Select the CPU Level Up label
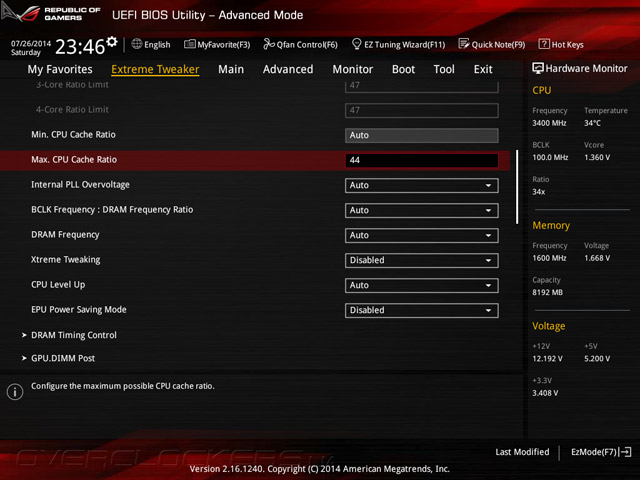 coord(58,284)
